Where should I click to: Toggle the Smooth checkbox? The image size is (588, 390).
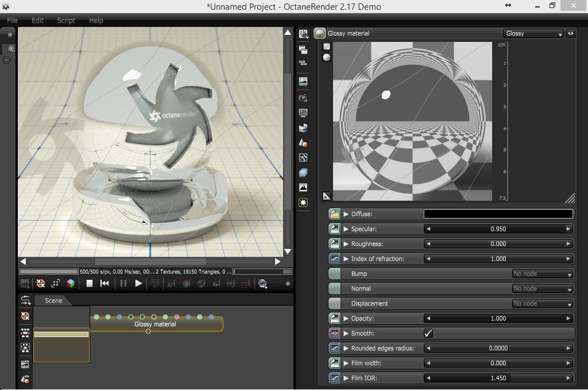click(x=428, y=333)
